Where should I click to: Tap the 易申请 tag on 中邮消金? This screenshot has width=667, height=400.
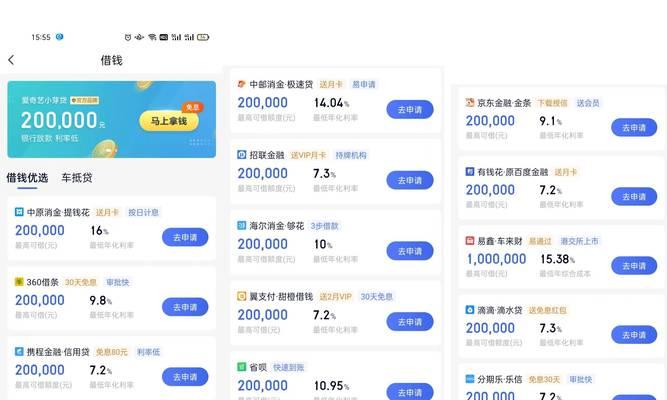pyautogui.click(x=364, y=84)
